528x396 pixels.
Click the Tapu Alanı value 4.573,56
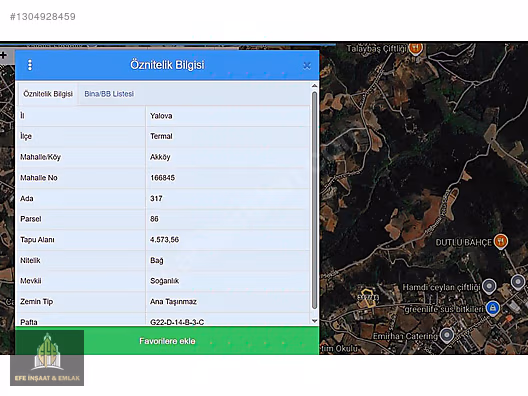click(228, 240)
